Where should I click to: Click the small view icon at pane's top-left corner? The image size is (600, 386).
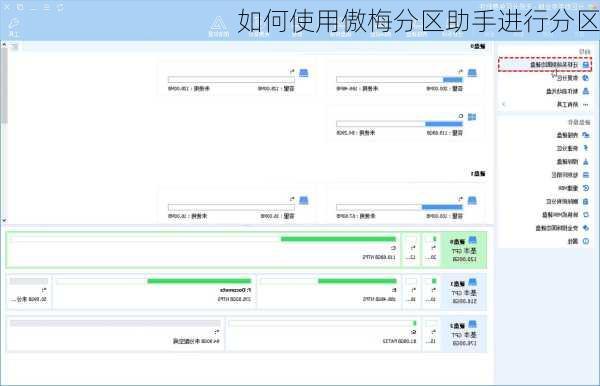[x=14, y=47]
